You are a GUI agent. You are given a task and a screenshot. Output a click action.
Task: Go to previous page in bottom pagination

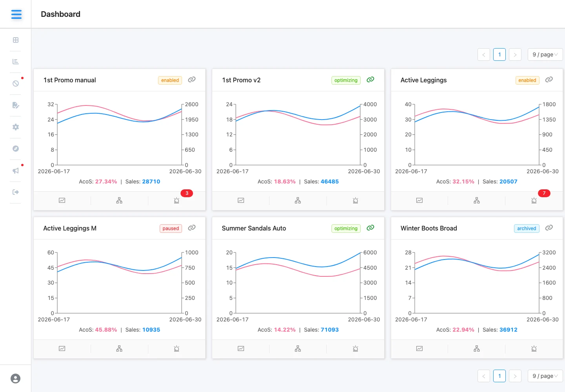point(484,376)
